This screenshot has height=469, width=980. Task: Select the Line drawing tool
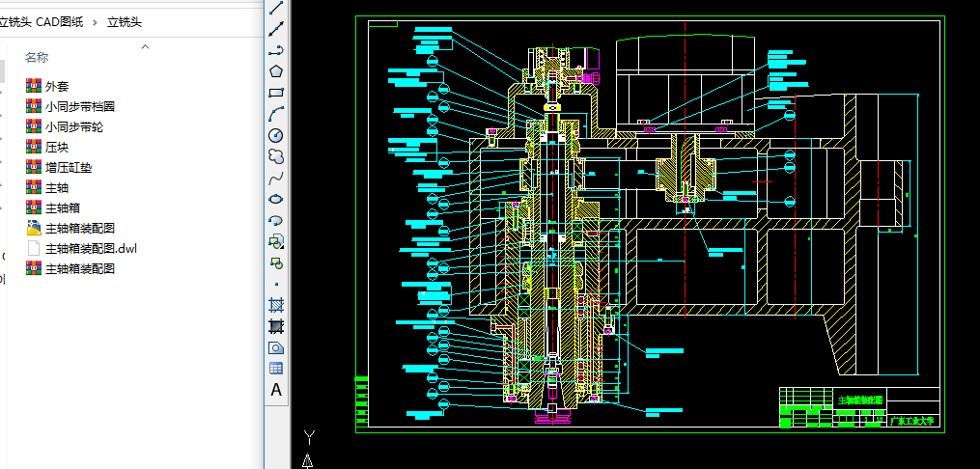[276, 8]
